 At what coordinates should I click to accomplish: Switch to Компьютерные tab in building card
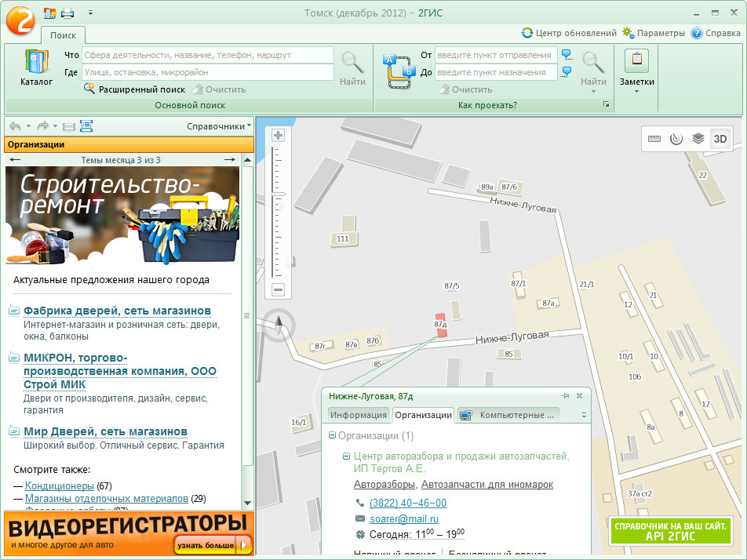click(508, 415)
